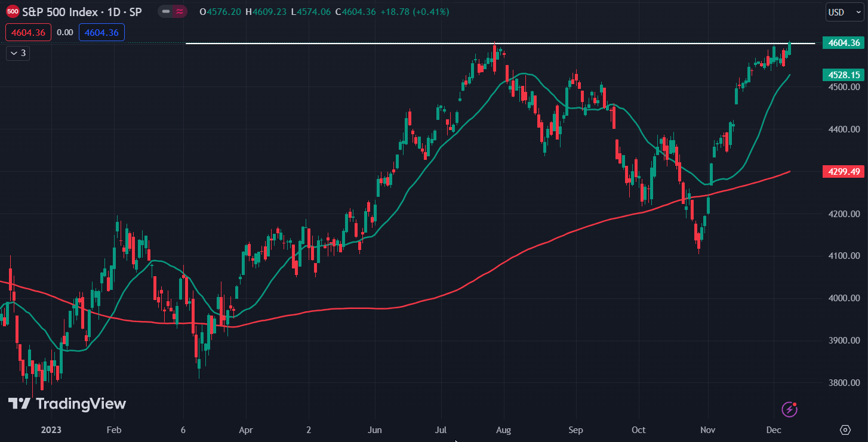This screenshot has height=442, width=868.
Task: Click the red moving average value 4299.49
Action: click(x=843, y=171)
